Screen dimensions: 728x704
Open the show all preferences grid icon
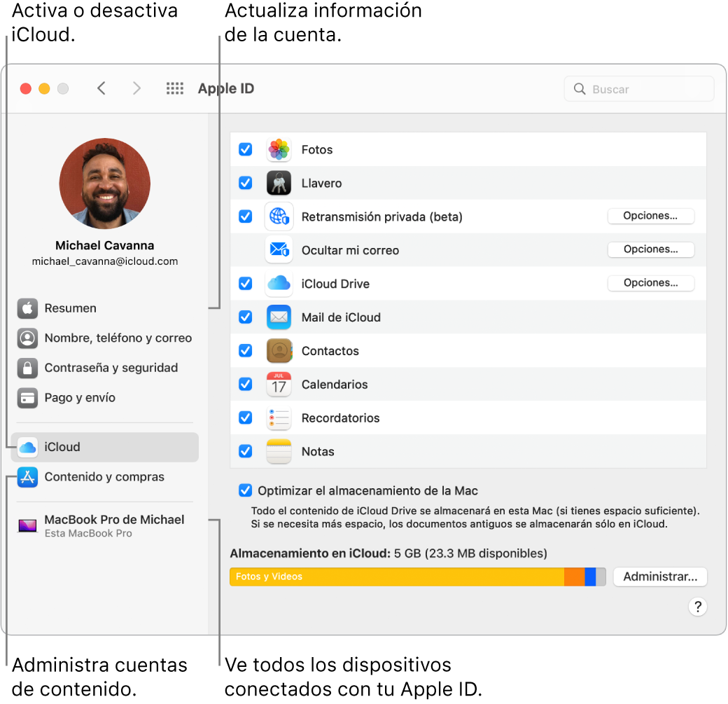[174, 88]
